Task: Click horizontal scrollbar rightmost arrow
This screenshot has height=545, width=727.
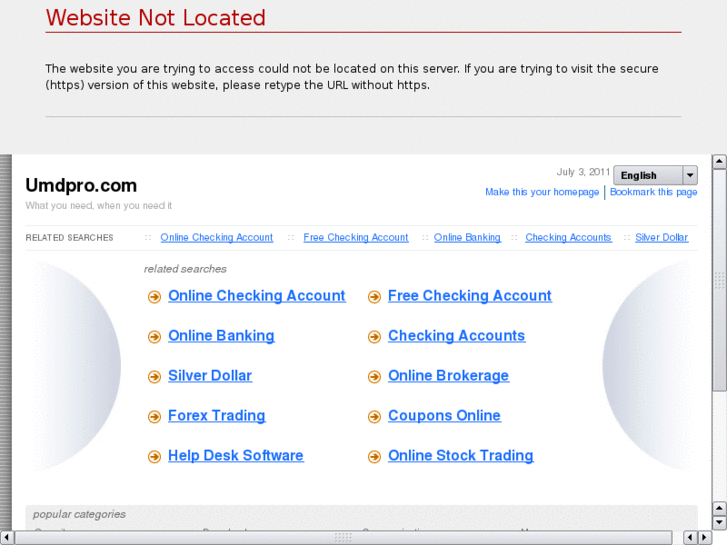Action: pos(705,537)
